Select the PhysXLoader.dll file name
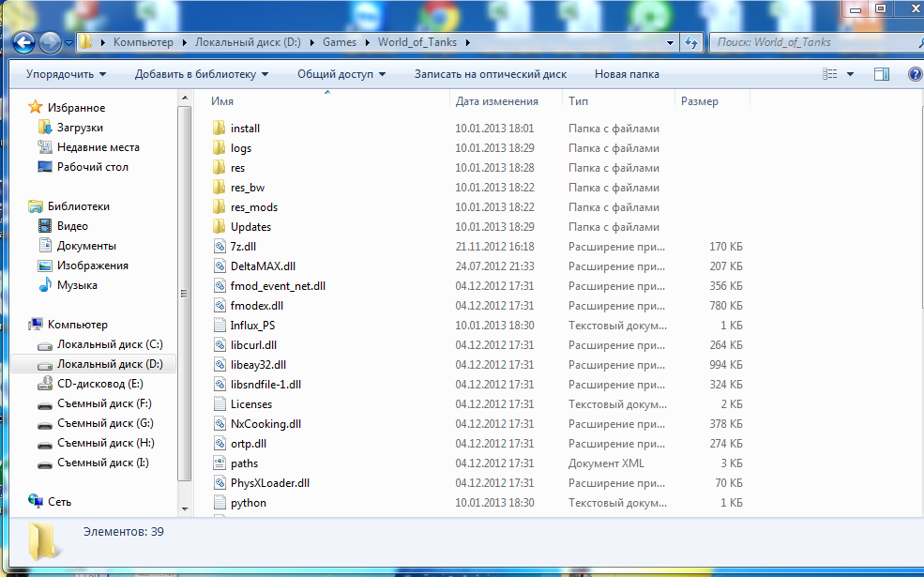 pos(270,483)
